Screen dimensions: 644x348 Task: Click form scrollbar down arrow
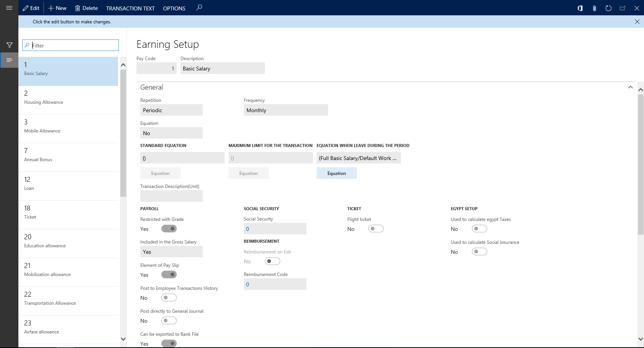(641, 339)
